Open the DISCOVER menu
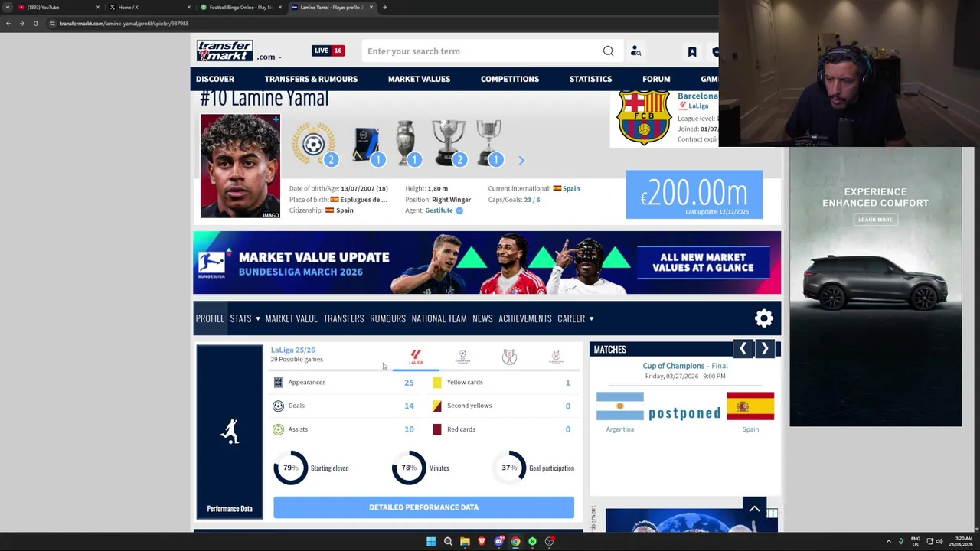 [215, 79]
